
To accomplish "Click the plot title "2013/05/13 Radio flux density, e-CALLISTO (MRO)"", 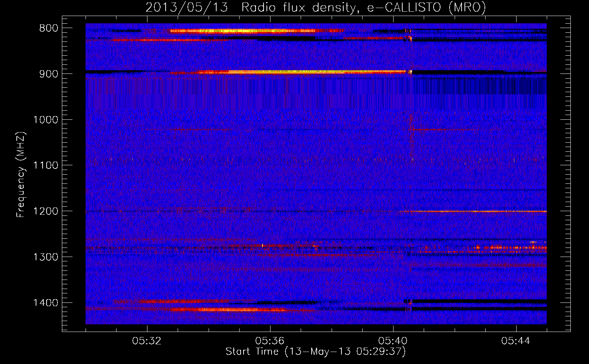I will [x=316, y=7].
